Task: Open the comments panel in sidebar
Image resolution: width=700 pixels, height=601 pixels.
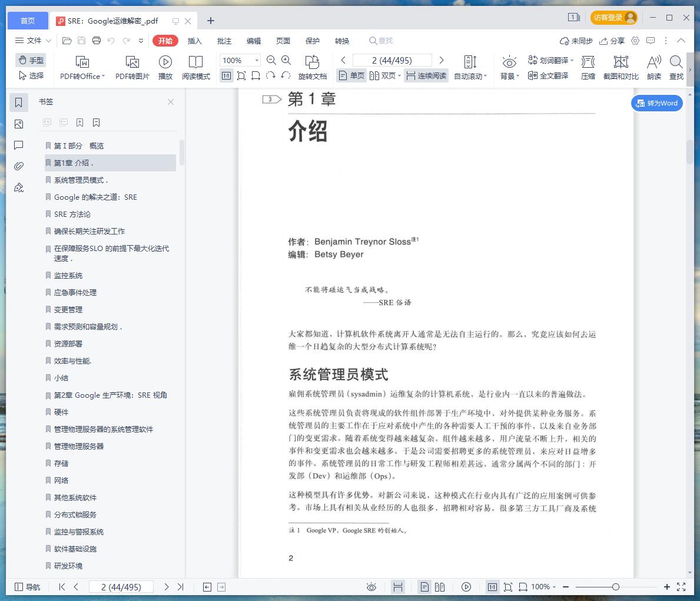Action: tap(19, 145)
